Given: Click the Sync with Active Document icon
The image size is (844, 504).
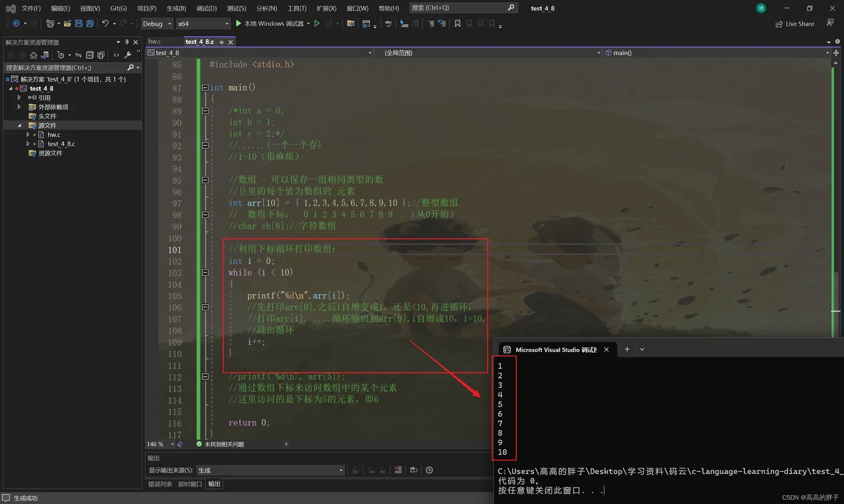Looking at the screenshot, I should coord(78,55).
